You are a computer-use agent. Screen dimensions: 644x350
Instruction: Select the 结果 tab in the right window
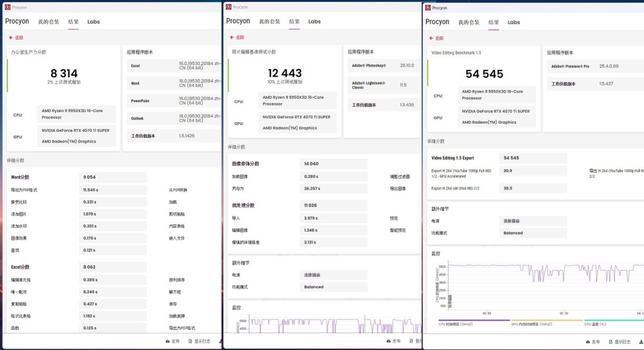493,22
